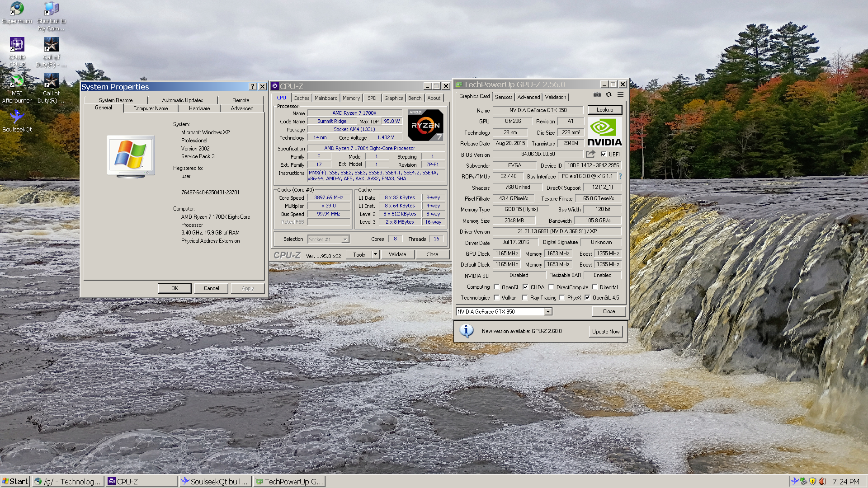Click the GPU-Z refresh icon
This screenshot has height=488, width=868.
(x=609, y=95)
